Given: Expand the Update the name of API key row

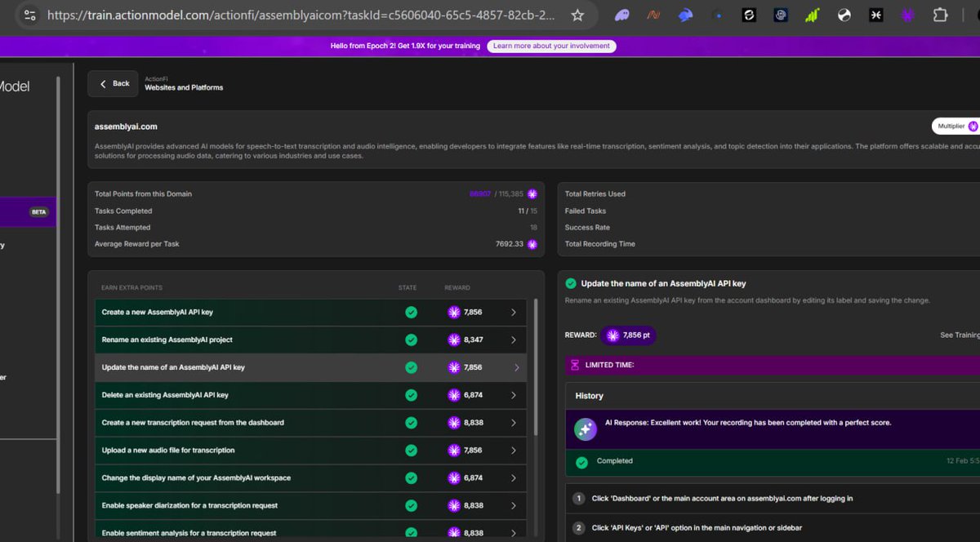Looking at the screenshot, I should (x=516, y=367).
